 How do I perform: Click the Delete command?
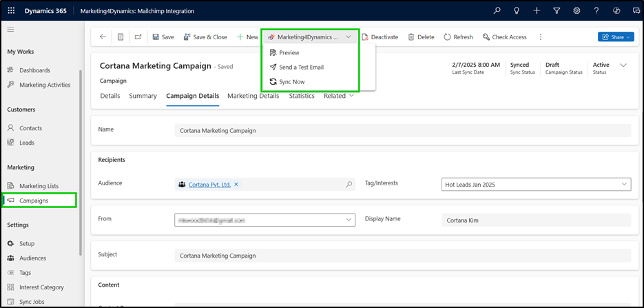(421, 37)
